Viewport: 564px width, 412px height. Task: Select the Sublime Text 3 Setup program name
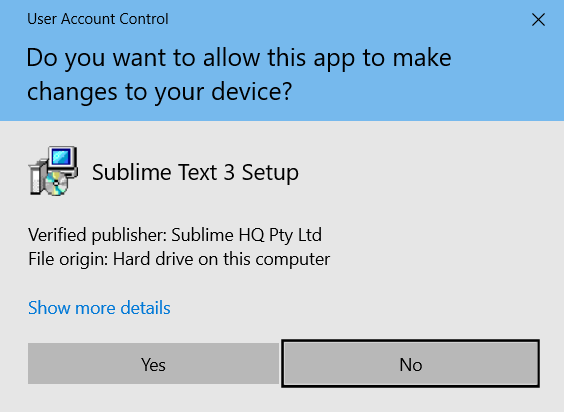tap(195, 172)
